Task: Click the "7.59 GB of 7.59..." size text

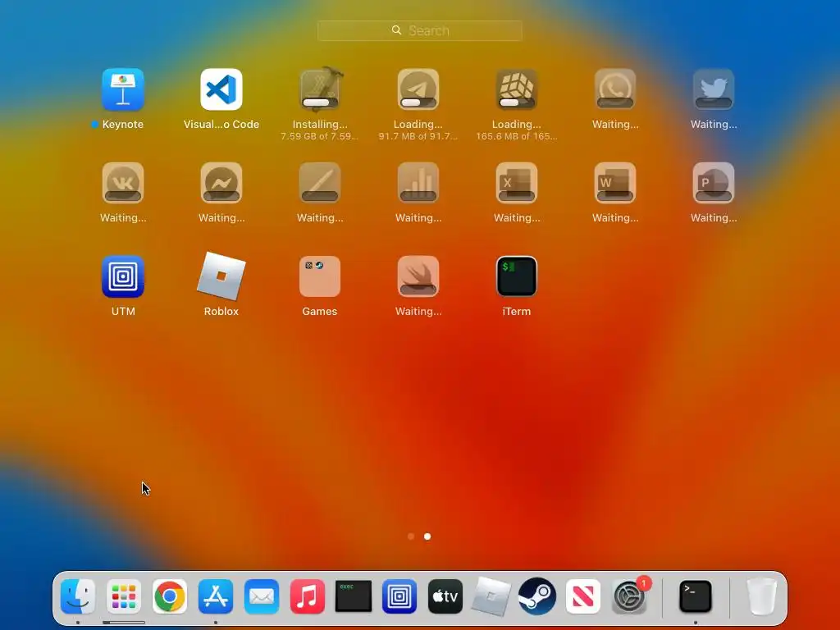Action: pyautogui.click(x=320, y=137)
